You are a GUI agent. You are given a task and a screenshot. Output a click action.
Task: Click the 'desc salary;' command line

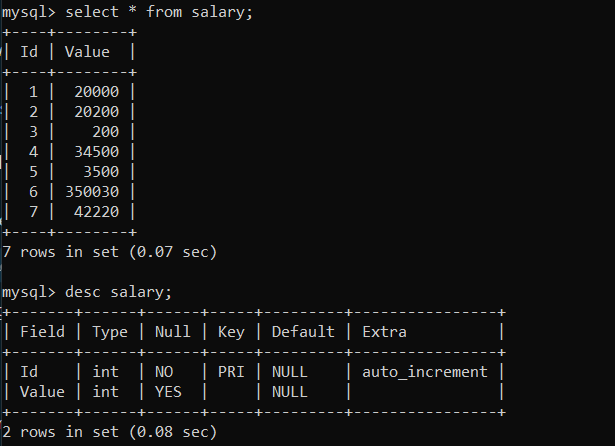coord(87,292)
